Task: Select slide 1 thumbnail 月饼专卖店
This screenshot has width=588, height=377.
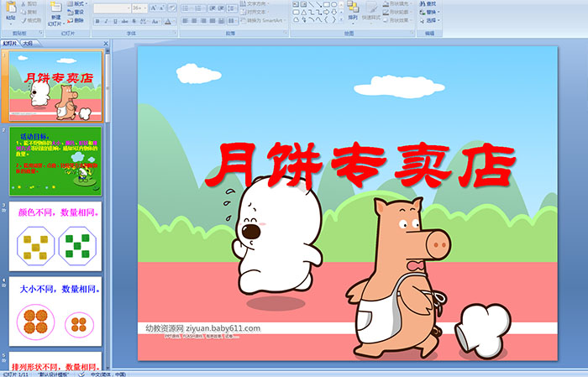Action: click(55, 86)
